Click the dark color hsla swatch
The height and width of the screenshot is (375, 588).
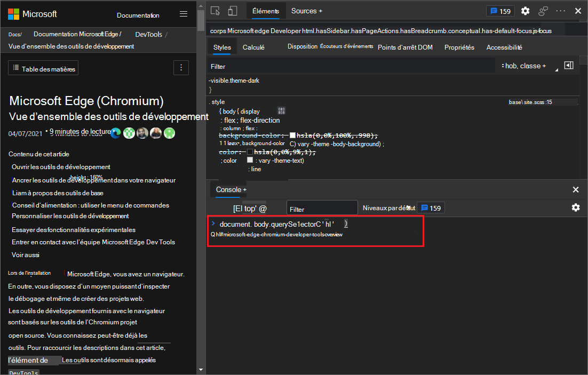pyautogui.click(x=250, y=152)
